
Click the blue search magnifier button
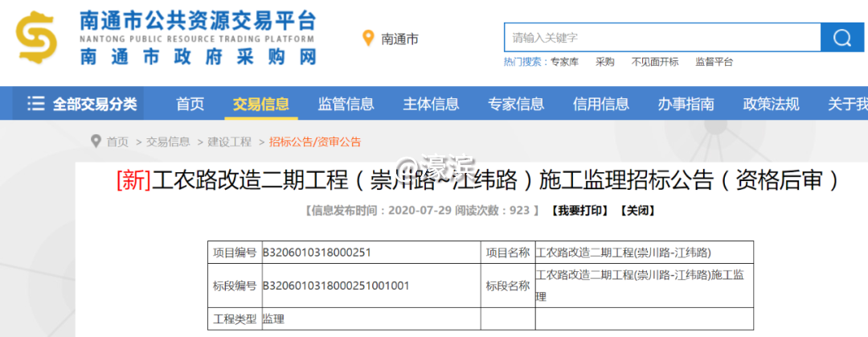coord(842,38)
